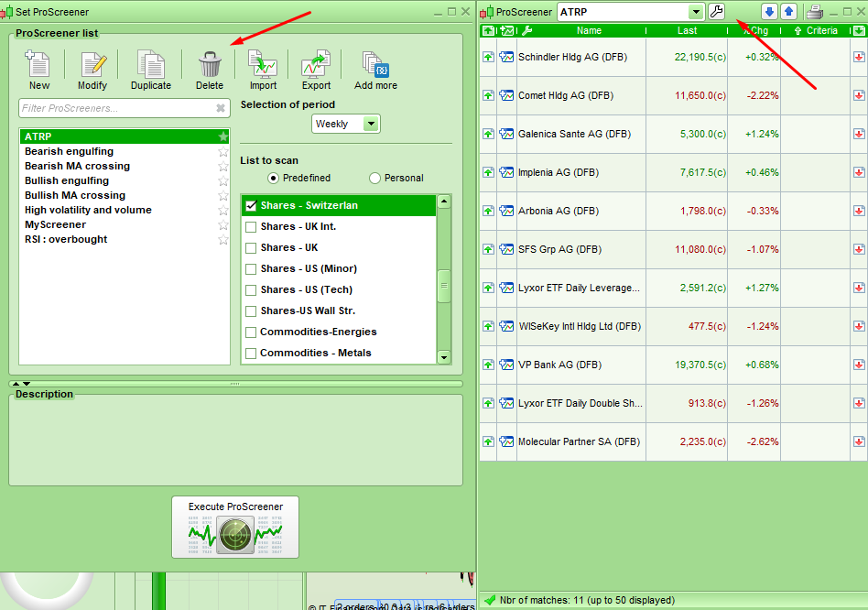The height and width of the screenshot is (610, 868).
Task: Favorite the Bullish engulfing screener star
Action: pyautogui.click(x=223, y=180)
